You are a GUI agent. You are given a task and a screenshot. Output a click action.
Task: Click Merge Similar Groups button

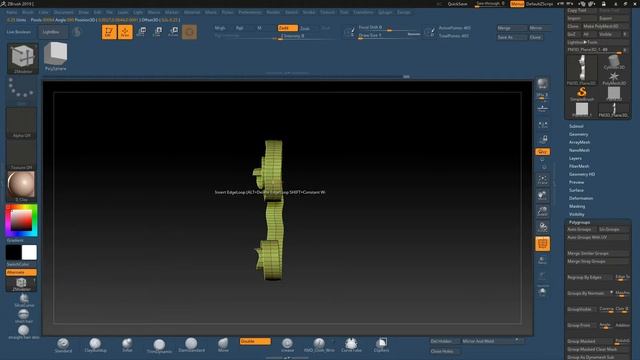click(598, 253)
